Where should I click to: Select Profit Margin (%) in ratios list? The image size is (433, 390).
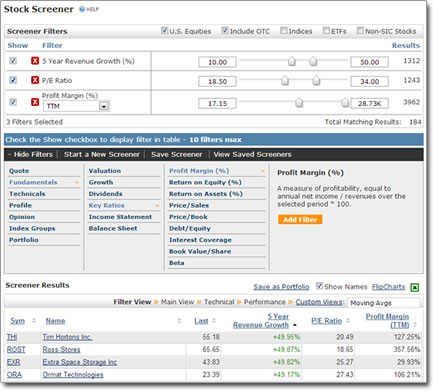coord(199,171)
